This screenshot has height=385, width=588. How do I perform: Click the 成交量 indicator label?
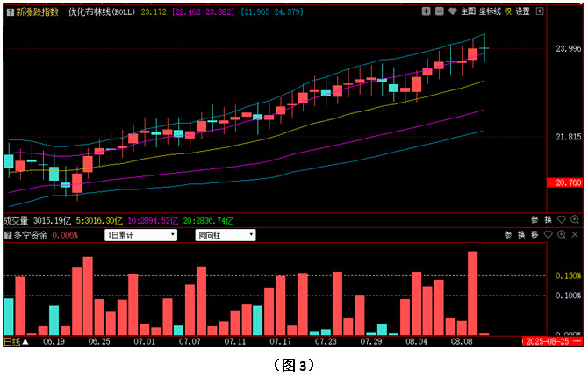click(16, 221)
